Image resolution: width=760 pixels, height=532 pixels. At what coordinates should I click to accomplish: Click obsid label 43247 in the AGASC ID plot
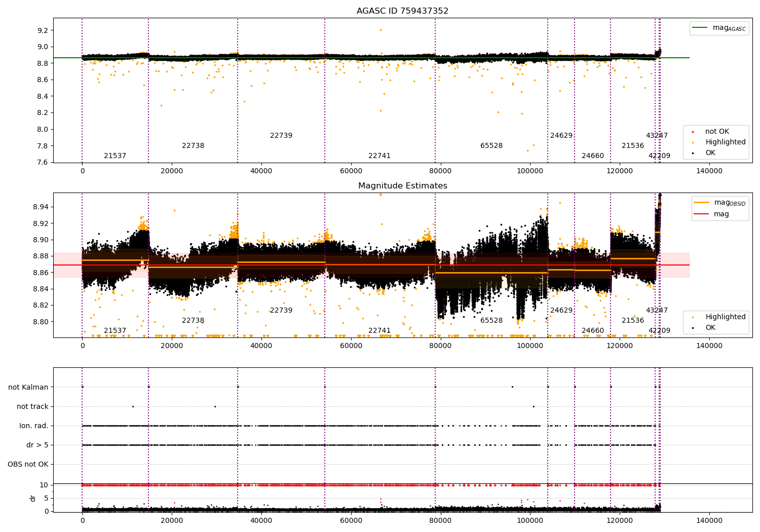[x=657, y=135]
